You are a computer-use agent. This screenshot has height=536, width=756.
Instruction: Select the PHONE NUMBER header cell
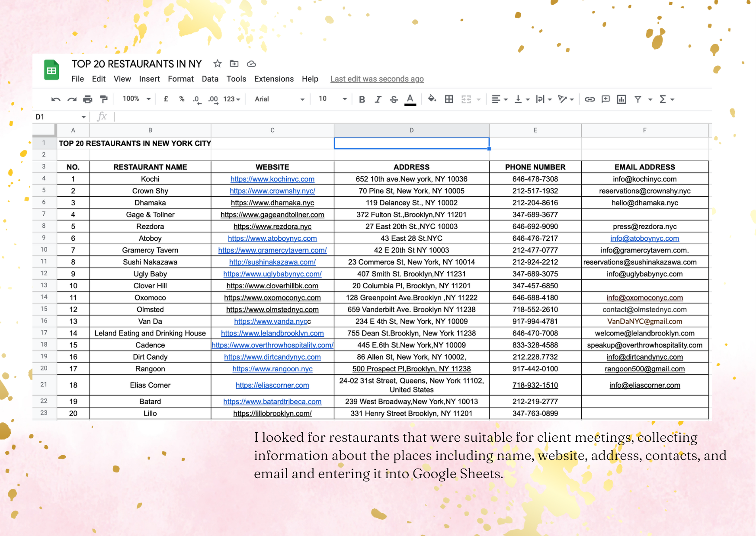coord(535,167)
